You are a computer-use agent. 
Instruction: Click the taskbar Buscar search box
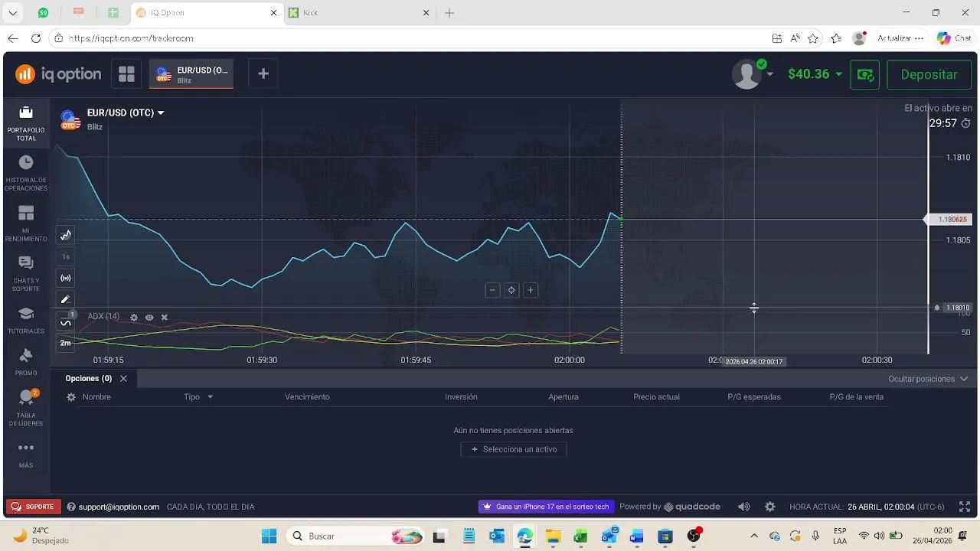pos(356,536)
